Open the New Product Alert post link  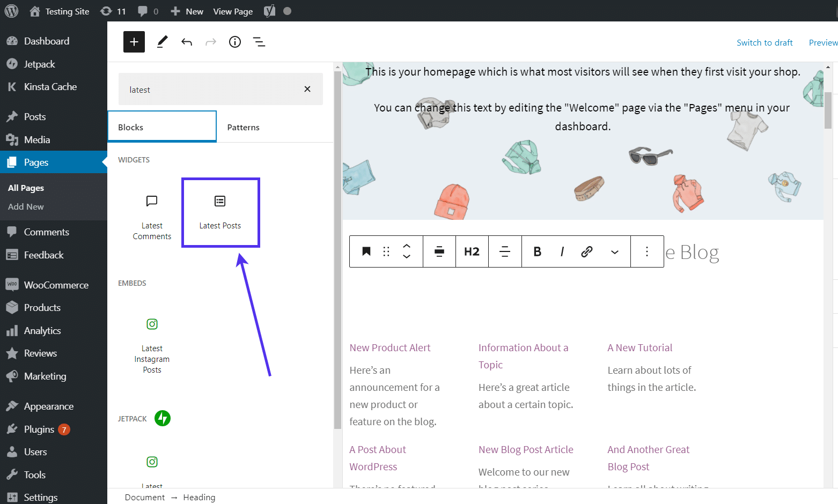pyautogui.click(x=390, y=347)
